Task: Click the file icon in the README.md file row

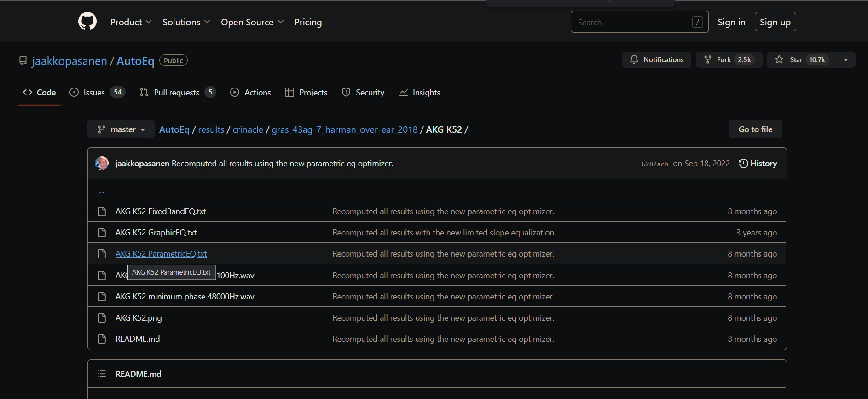Action: (102, 339)
